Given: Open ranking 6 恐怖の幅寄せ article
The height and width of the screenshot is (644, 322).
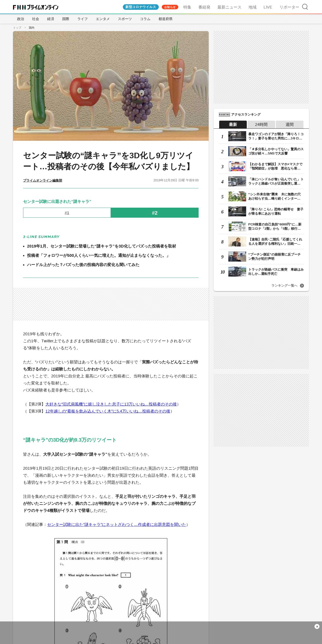Looking at the screenshot, I should coord(276,211).
